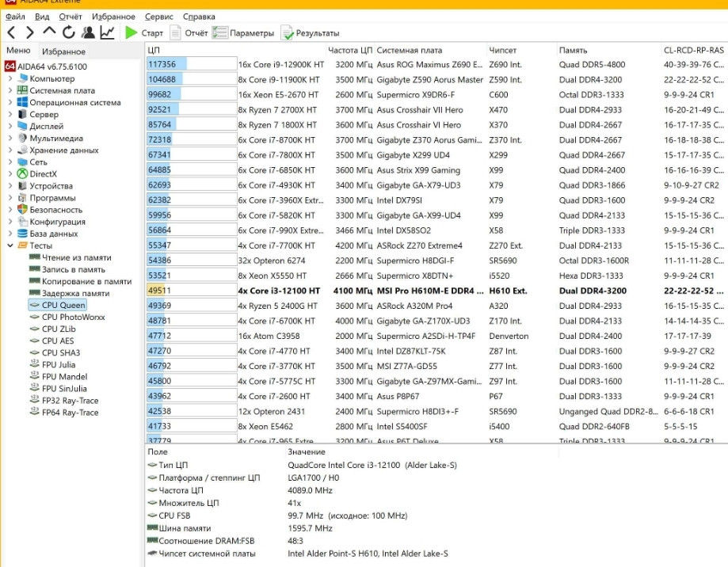Image resolution: width=728 pixels, height=567 pixels.
Task: Select FPU Julia test in sidebar
Action: [x=59, y=364]
